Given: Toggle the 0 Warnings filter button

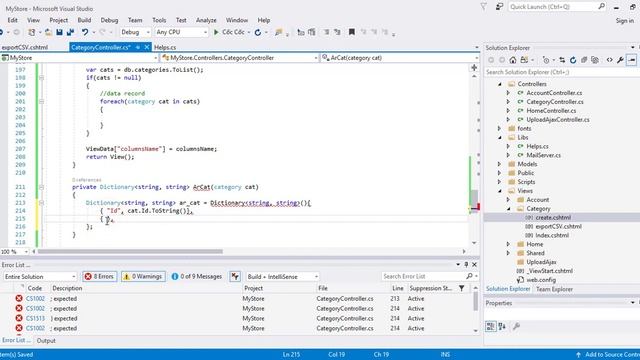Looking at the screenshot, I should [x=143, y=276].
